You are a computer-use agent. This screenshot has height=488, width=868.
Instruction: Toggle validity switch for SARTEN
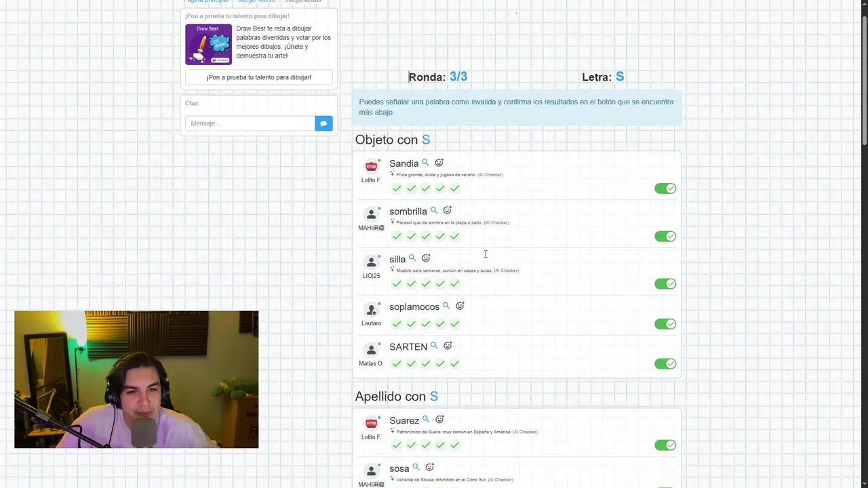click(x=665, y=364)
